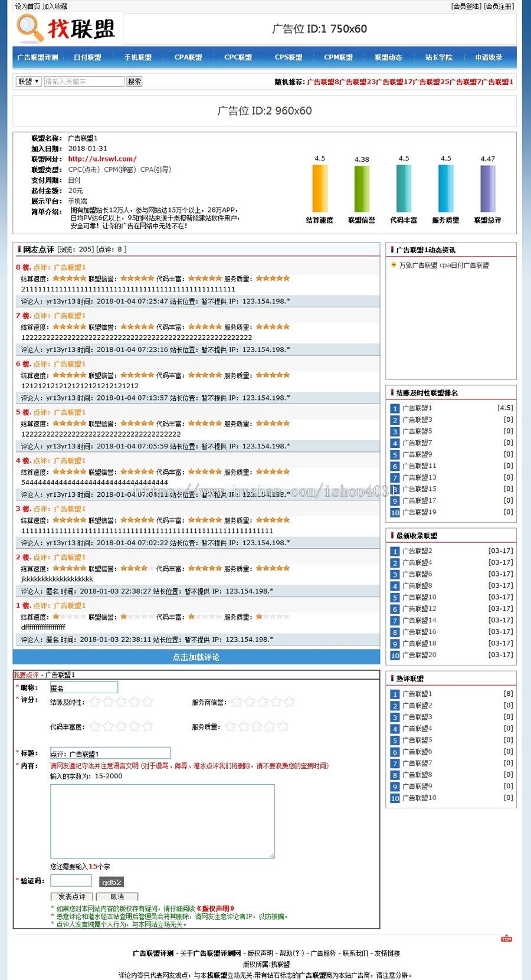Submit the review with 发表点评
The image size is (531, 980).
[x=72, y=897]
